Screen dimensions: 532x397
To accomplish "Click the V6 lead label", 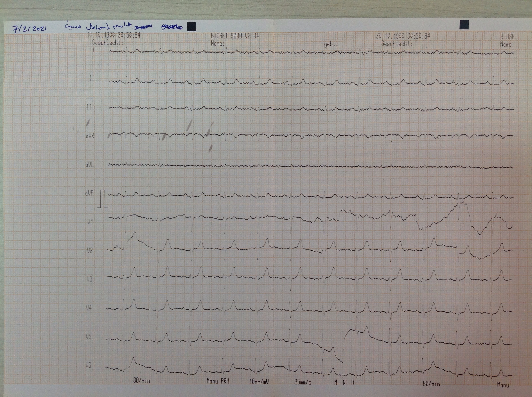I will 88,365.
